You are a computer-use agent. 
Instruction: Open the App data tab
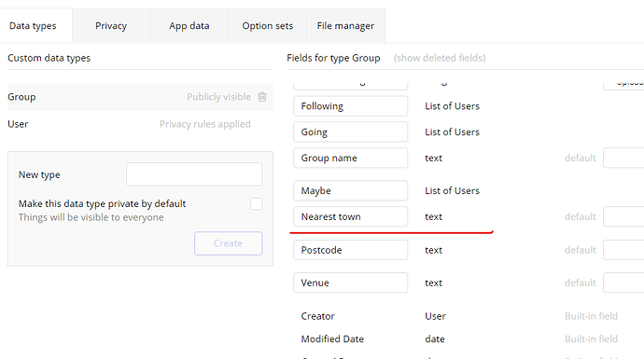coord(189,26)
